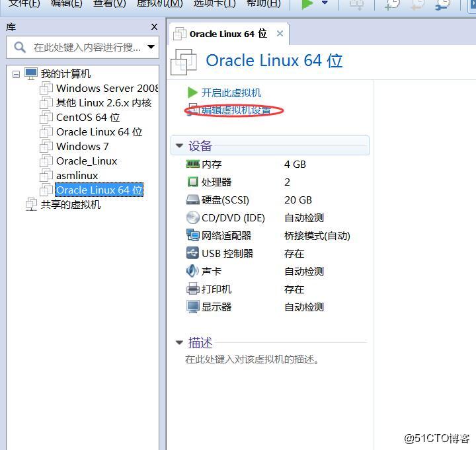Select highlighted Oracle Linux 64 位 tree entry
Viewport: 476px width, 450px height.
coord(99,190)
